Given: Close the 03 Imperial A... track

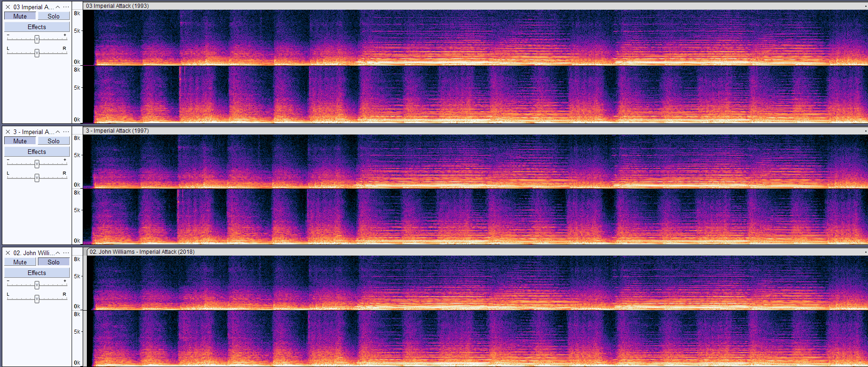Looking at the screenshot, I should tap(8, 7).
